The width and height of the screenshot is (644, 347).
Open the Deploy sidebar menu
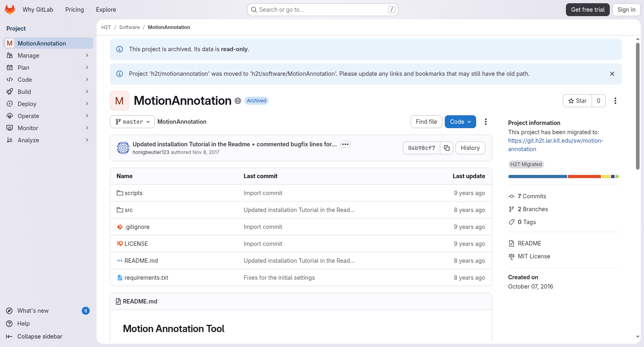click(x=48, y=104)
